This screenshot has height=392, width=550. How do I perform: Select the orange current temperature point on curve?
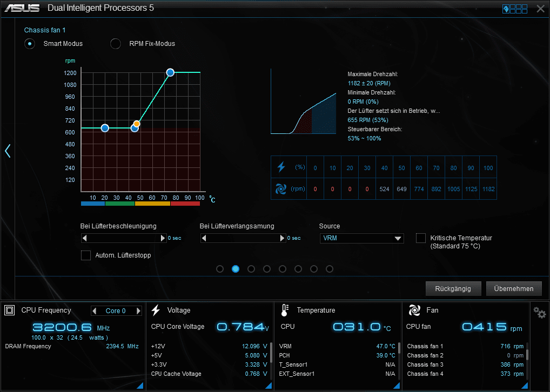pyautogui.click(x=137, y=124)
